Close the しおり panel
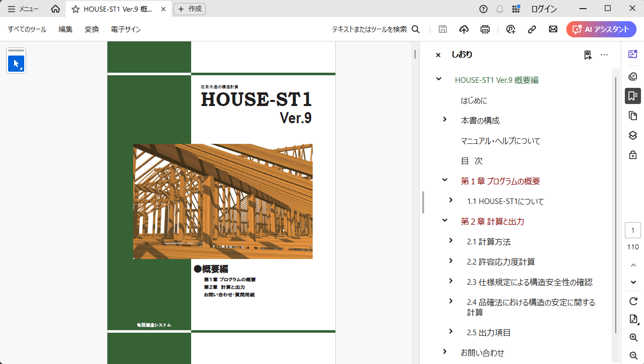Viewport: 644px width, 364px height. point(438,55)
